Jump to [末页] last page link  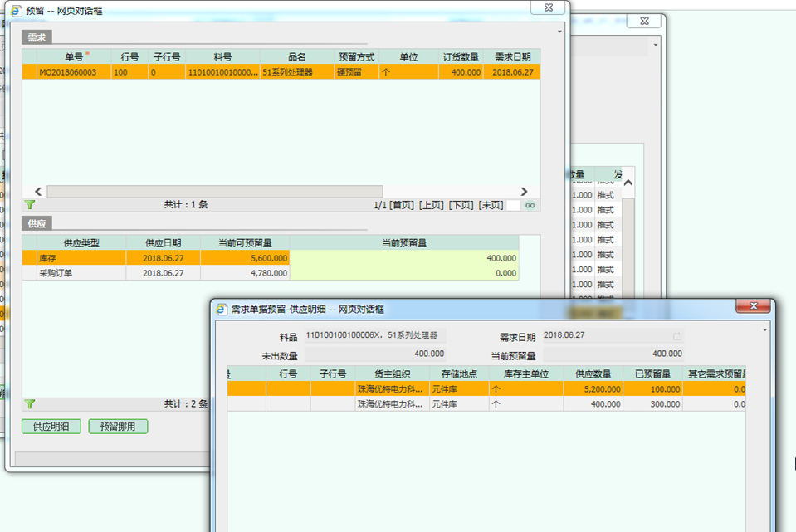pyautogui.click(x=491, y=205)
